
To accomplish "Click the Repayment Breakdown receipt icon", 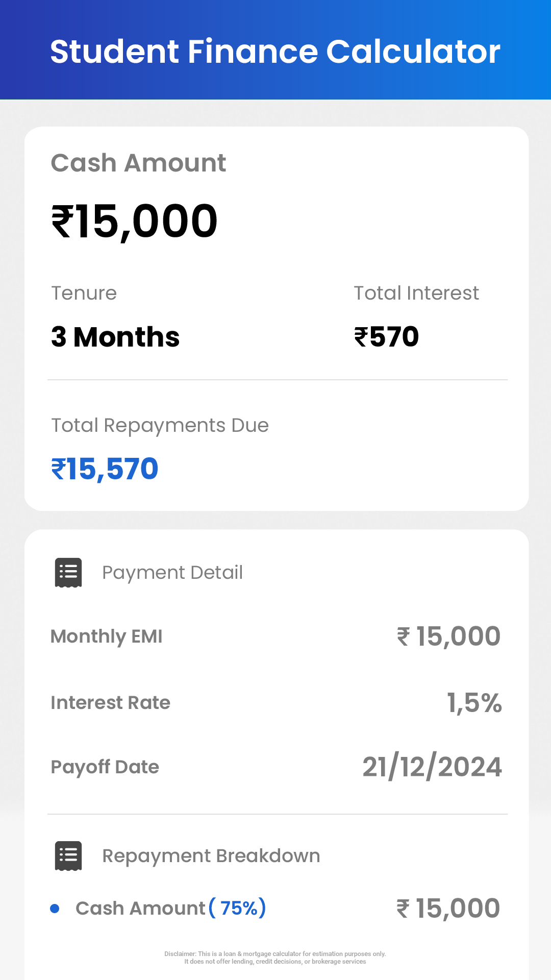I will coord(68,856).
